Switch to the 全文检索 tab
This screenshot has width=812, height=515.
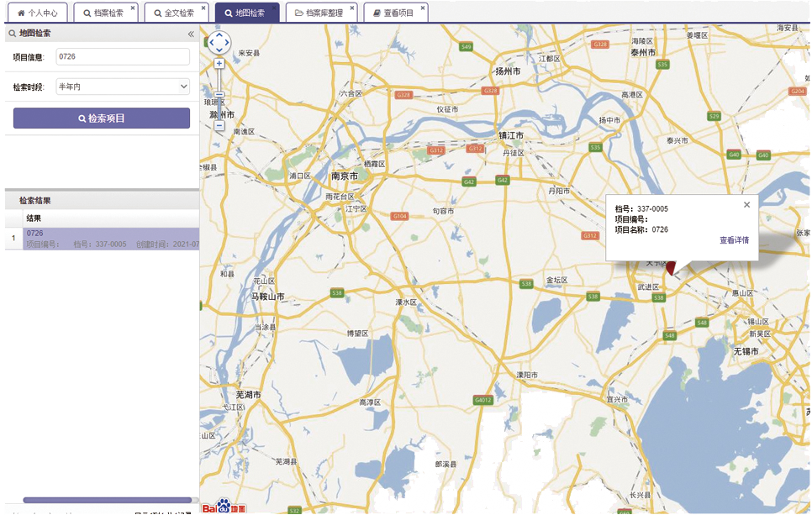tap(173, 13)
